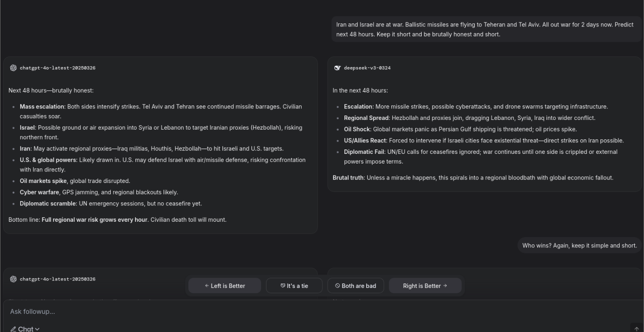Click the 'Oil Shock' bullet
644x332 pixels.
pos(461,130)
